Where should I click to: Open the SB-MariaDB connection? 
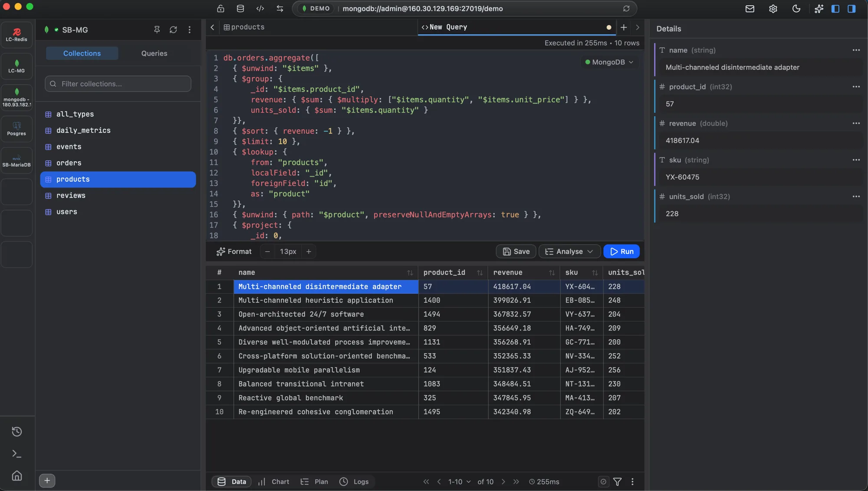(16, 160)
